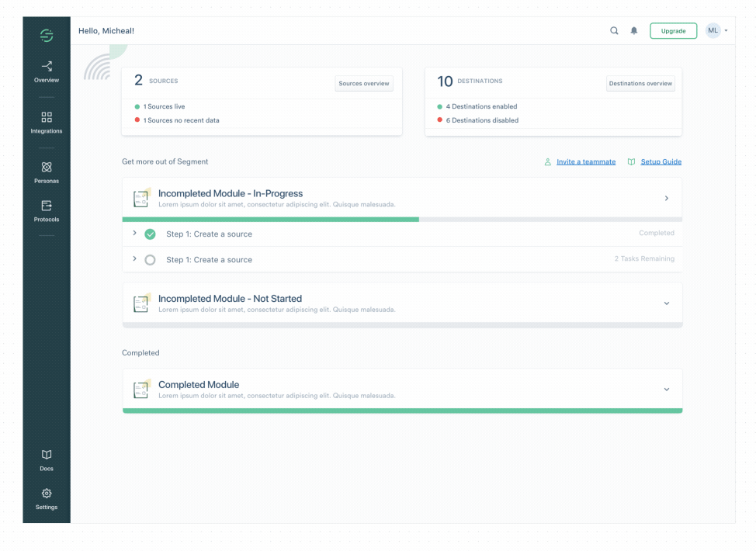This screenshot has width=756, height=551.
Task: Click the 'Completed' section heading above Completed Module
Action: [x=140, y=353]
